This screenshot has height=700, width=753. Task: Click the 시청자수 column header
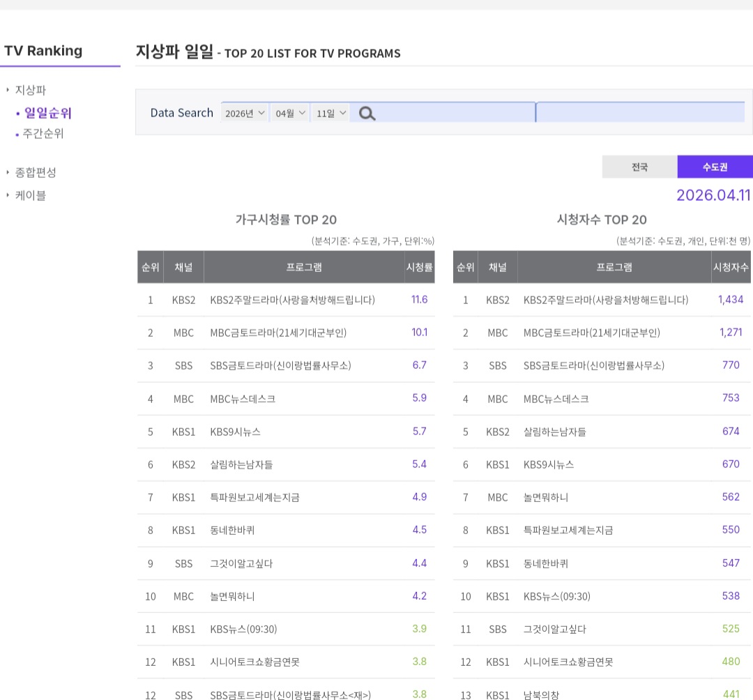tap(731, 267)
